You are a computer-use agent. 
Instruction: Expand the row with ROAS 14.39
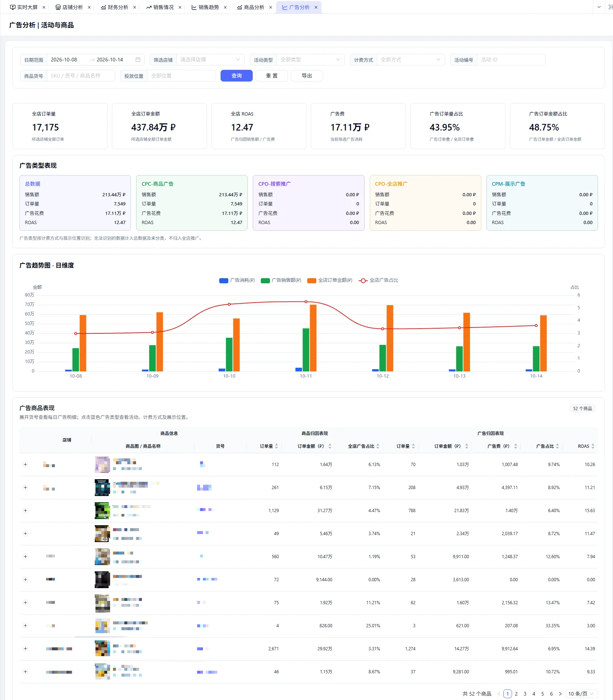26,649
